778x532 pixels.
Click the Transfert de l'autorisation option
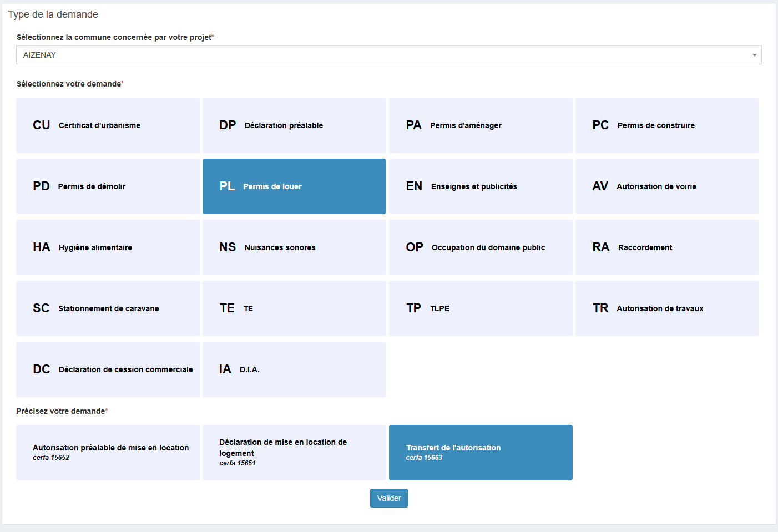[x=481, y=453]
